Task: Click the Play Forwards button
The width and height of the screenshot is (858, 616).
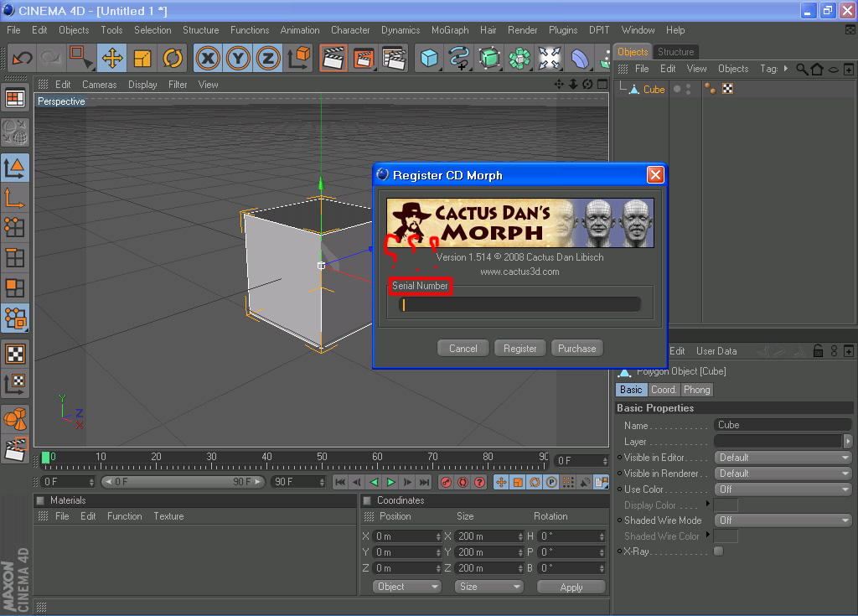Action: pos(390,482)
